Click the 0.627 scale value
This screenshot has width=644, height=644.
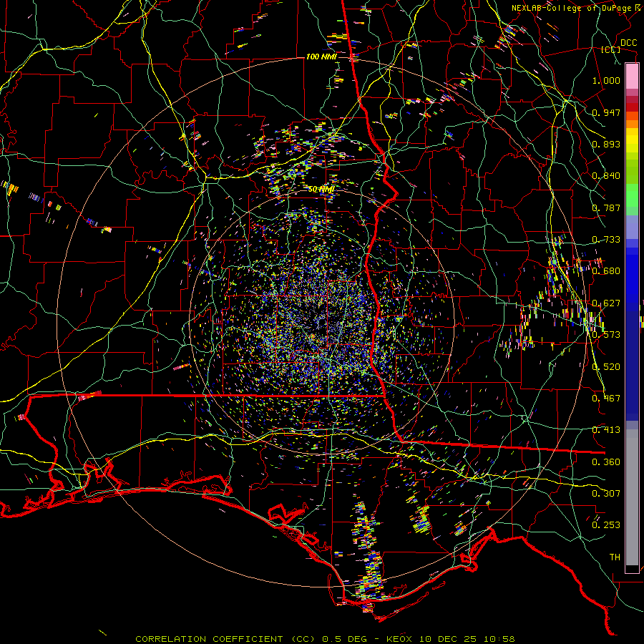point(606,303)
